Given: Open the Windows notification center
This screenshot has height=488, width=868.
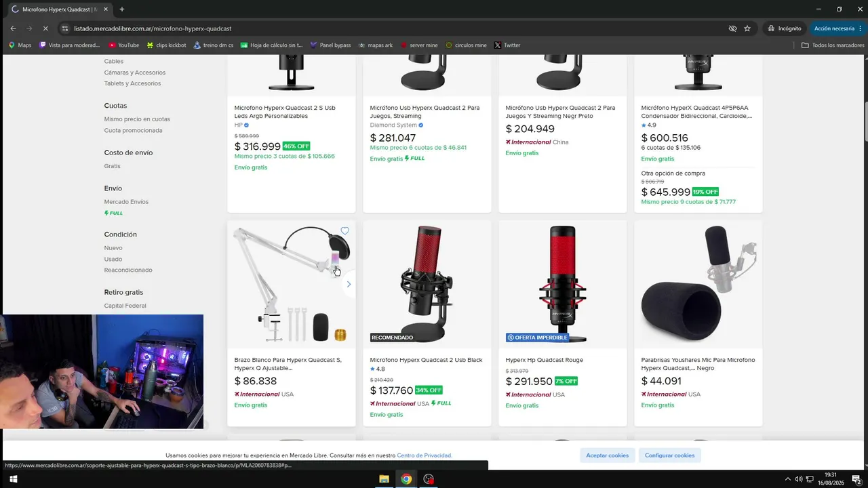Looking at the screenshot, I should click(x=856, y=479).
